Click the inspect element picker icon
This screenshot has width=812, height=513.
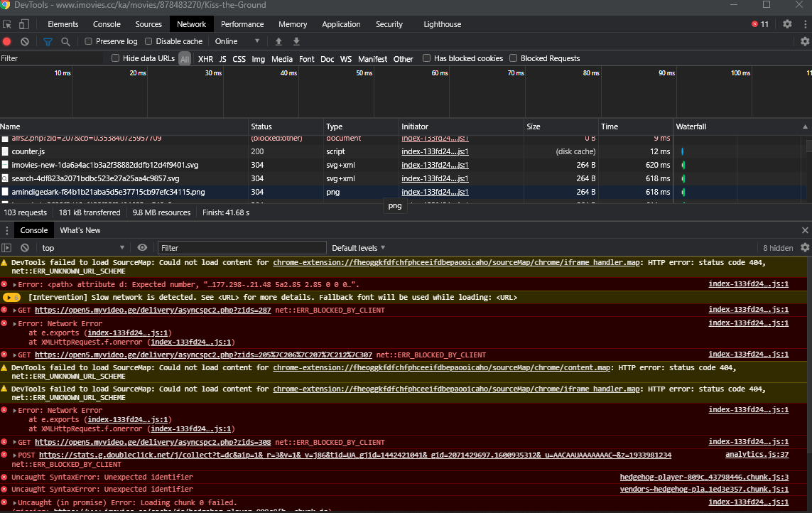7,24
